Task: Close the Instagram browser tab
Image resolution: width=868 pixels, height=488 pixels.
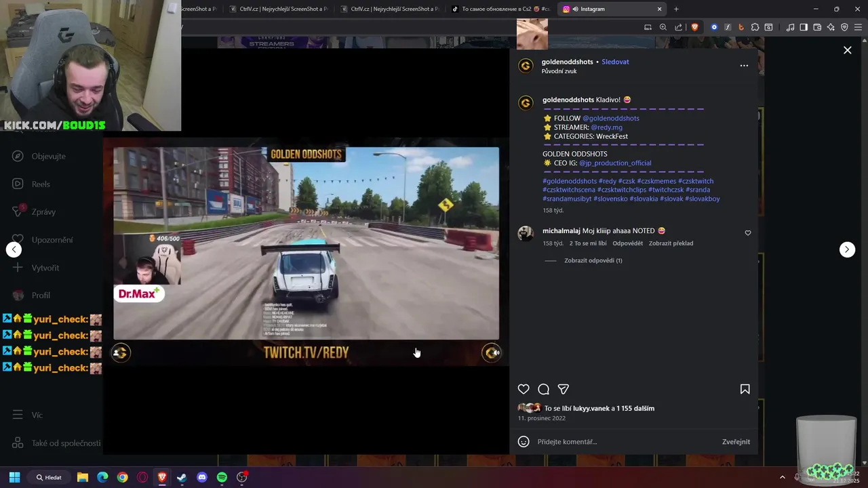Action: 659,9
